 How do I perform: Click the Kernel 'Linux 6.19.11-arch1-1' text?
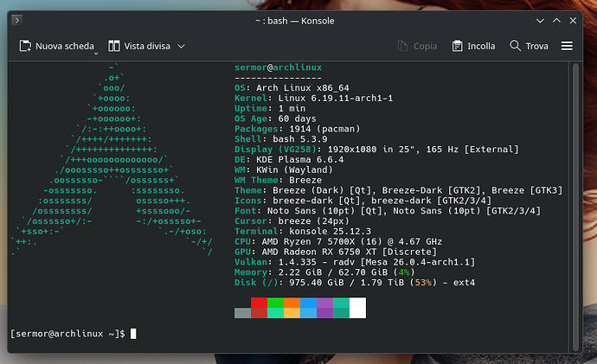(x=335, y=98)
